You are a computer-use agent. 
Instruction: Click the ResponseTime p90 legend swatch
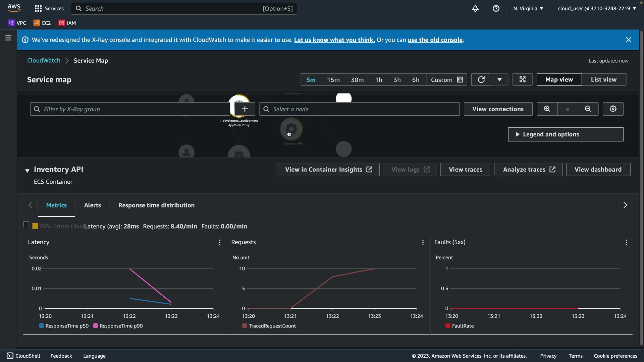[96, 326]
